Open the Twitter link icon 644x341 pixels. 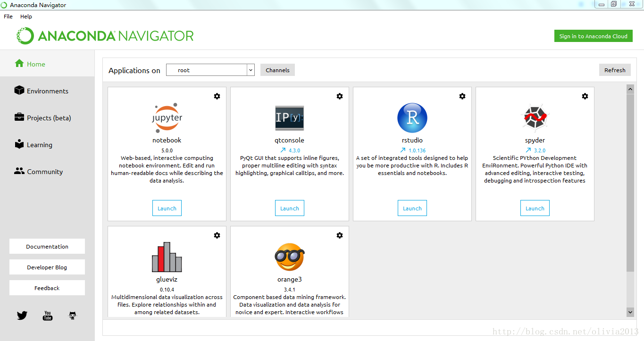(x=22, y=316)
